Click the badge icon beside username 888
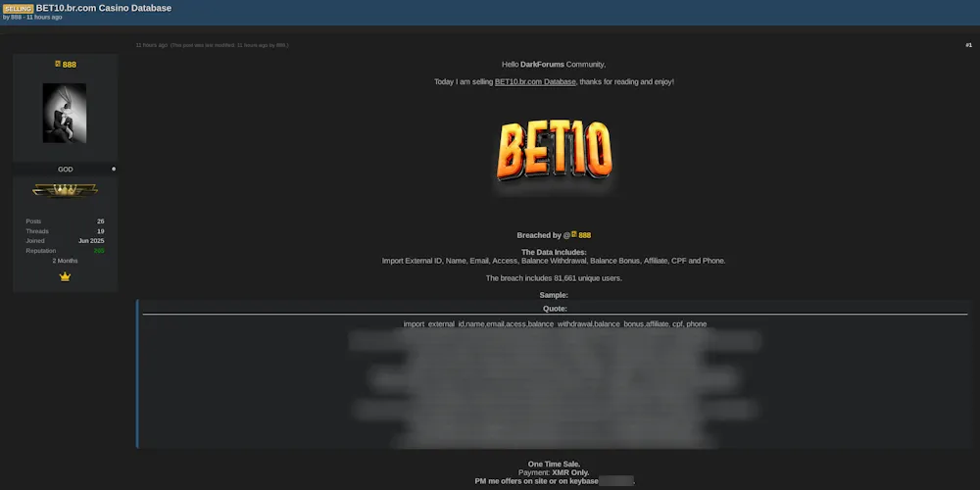 click(x=58, y=64)
